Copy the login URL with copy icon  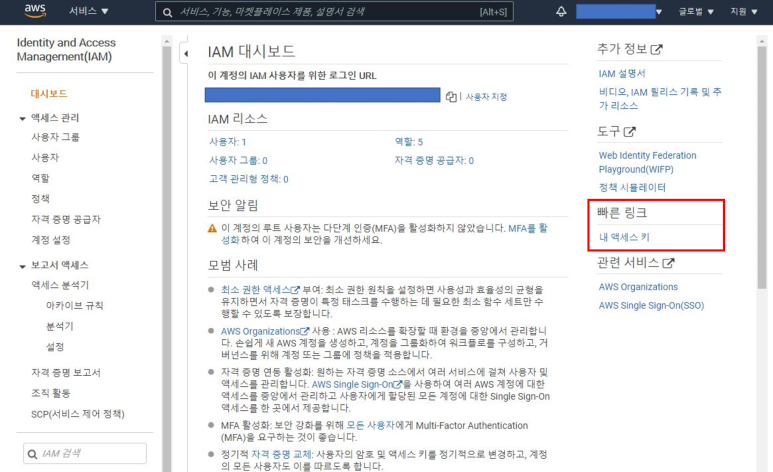(x=451, y=97)
